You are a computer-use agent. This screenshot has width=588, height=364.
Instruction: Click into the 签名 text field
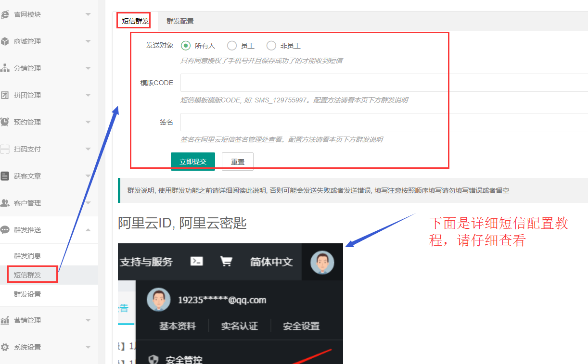point(383,122)
